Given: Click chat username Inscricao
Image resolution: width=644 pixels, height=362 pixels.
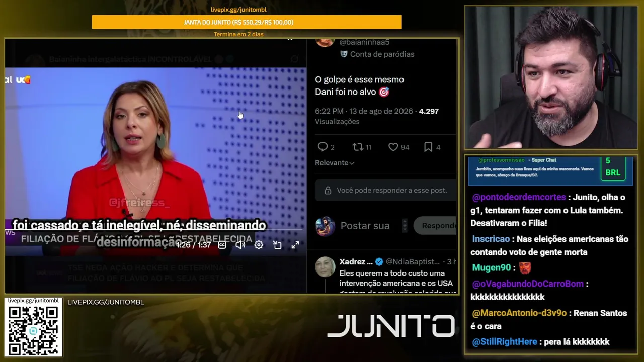Looking at the screenshot, I should pyautogui.click(x=491, y=239).
